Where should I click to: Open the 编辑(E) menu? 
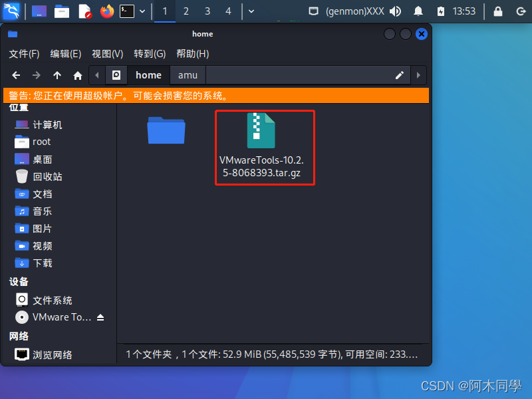coord(66,54)
